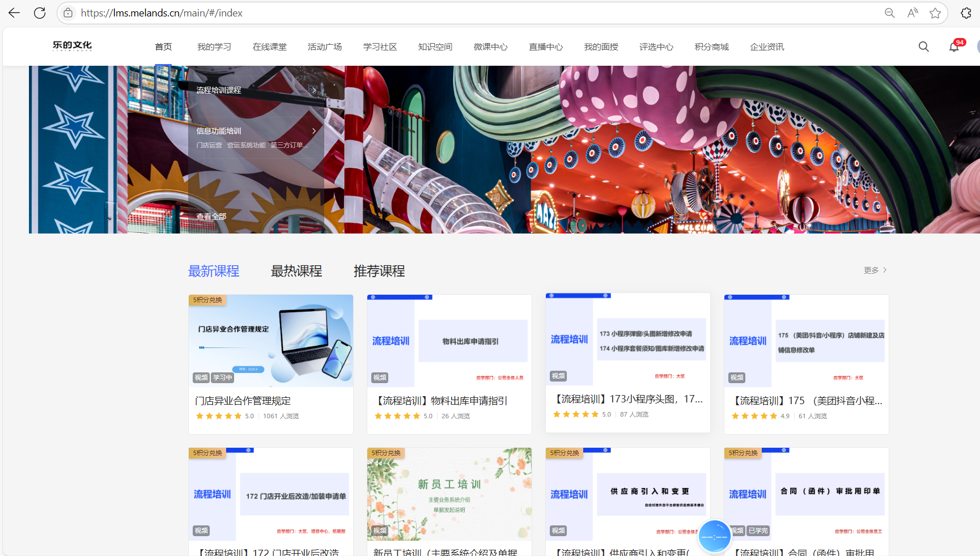The image size is (980, 556).
Task: Open 在线课堂 in the navigation bar
Action: pyautogui.click(x=269, y=47)
